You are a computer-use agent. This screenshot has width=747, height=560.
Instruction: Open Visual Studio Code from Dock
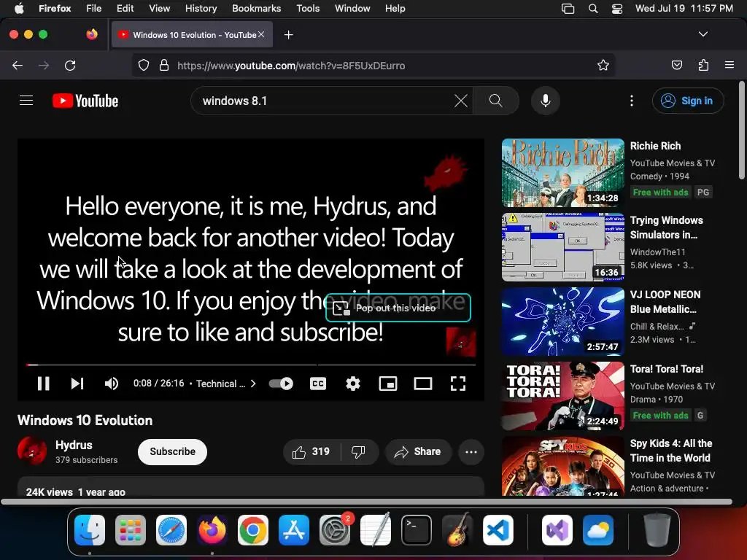click(498, 530)
